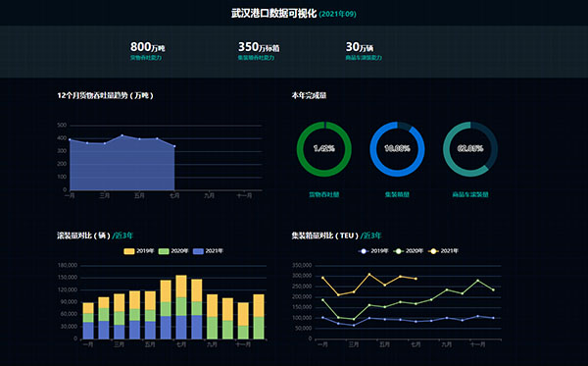
Task: Select the 350万标箱 container capacity figure
Action: [x=259, y=47]
